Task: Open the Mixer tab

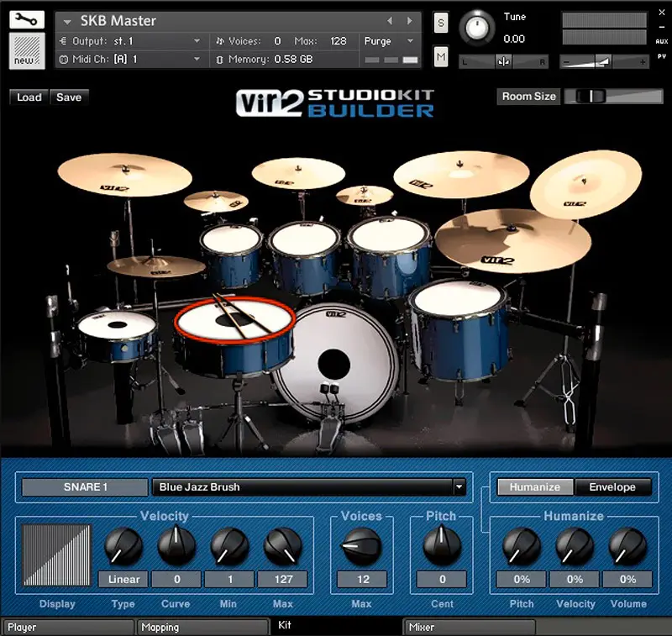Action: tap(470, 627)
